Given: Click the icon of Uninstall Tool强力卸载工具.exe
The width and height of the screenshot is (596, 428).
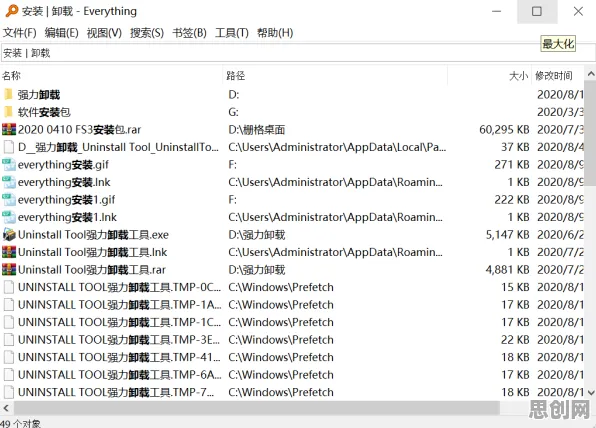Looking at the screenshot, I should (9, 235).
